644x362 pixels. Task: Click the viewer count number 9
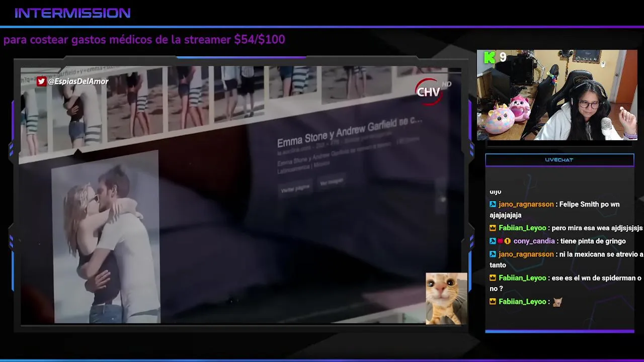503,57
